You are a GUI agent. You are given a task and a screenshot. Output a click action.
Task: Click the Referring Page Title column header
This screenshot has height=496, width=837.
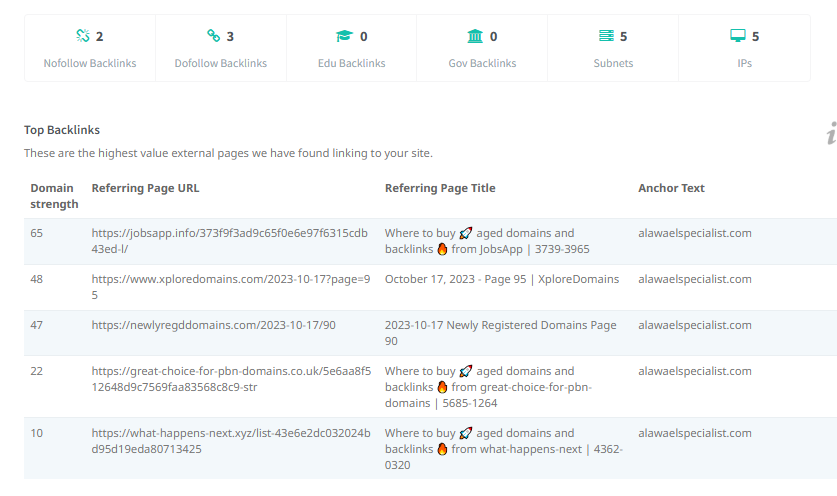coord(440,188)
